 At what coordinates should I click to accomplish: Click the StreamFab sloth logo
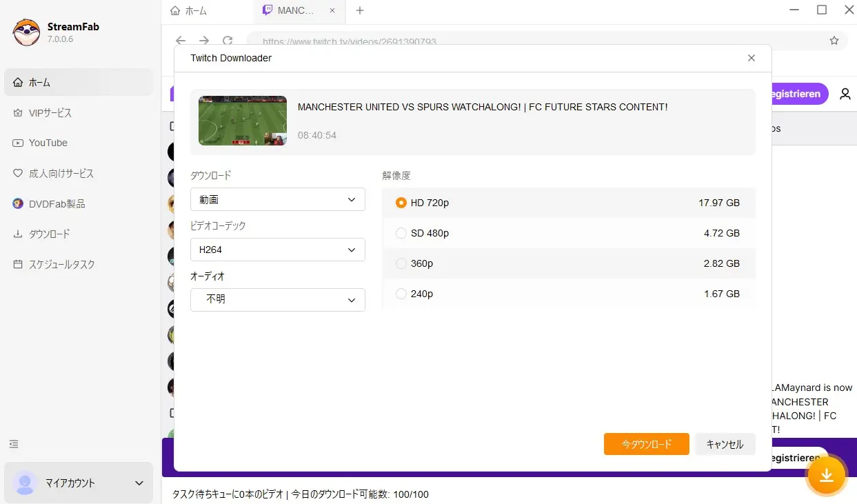[26, 32]
